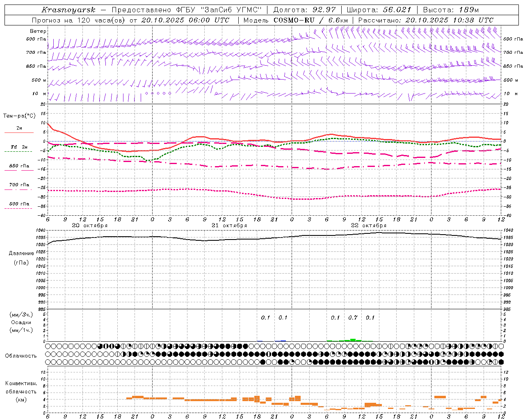Click the "Конвективн." convective cloud label
The width and height of the screenshot is (525, 420).
pyautogui.click(x=21, y=383)
